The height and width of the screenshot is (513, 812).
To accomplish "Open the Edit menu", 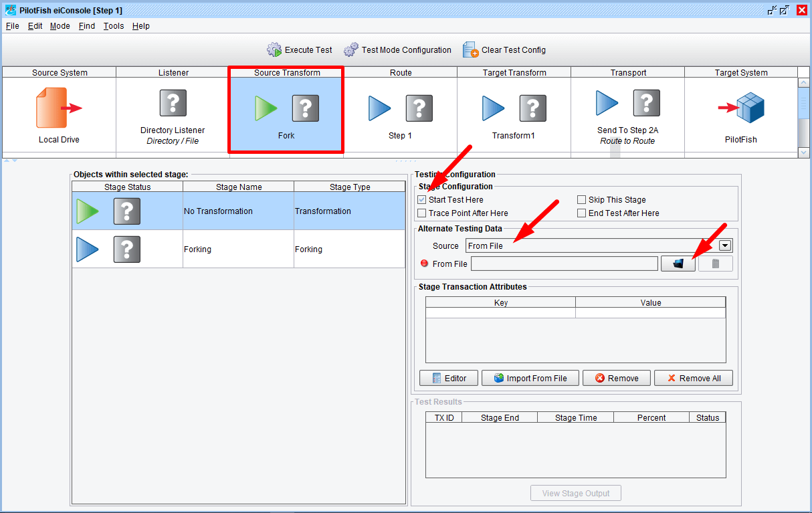I will (x=35, y=26).
